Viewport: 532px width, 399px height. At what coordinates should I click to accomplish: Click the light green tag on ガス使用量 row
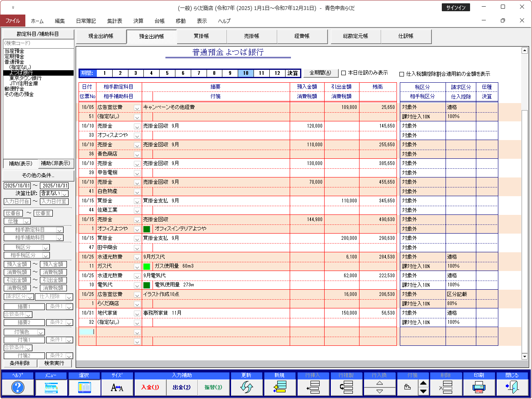pyautogui.click(x=147, y=266)
